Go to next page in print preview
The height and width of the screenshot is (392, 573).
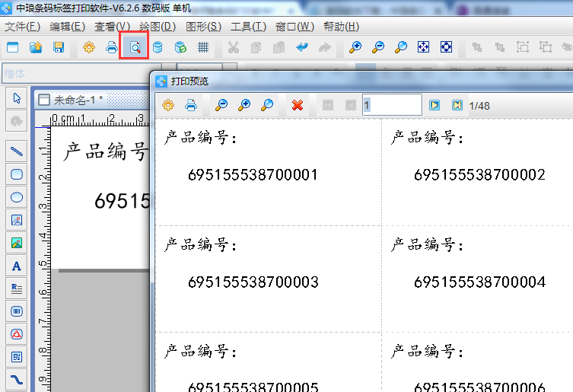435,105
